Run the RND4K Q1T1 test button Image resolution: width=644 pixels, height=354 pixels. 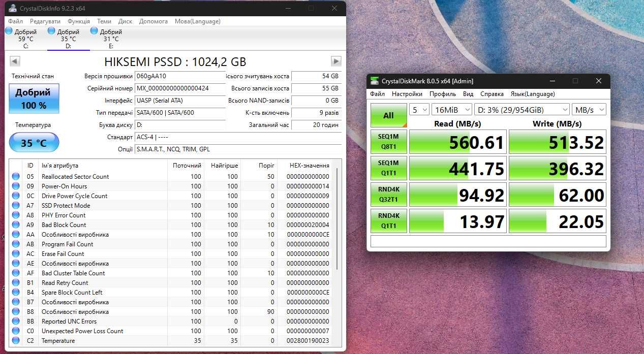pyautogui.click(x=389, y=221)
